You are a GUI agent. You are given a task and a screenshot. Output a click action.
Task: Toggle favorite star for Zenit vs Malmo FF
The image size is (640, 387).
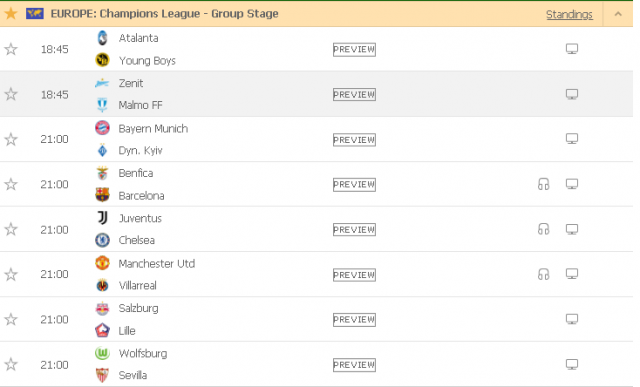(x=11, y=94)
